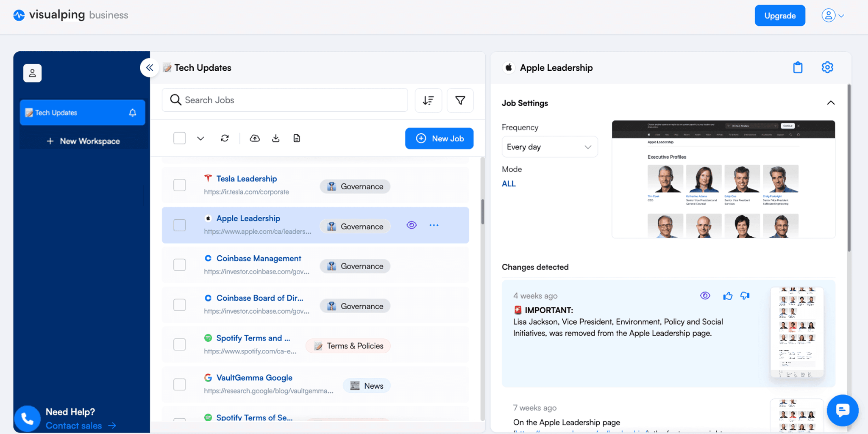Click the sort jobs icon
Image resolution: width=868 pixels, height=434 pixels.
tap(428, 100)
